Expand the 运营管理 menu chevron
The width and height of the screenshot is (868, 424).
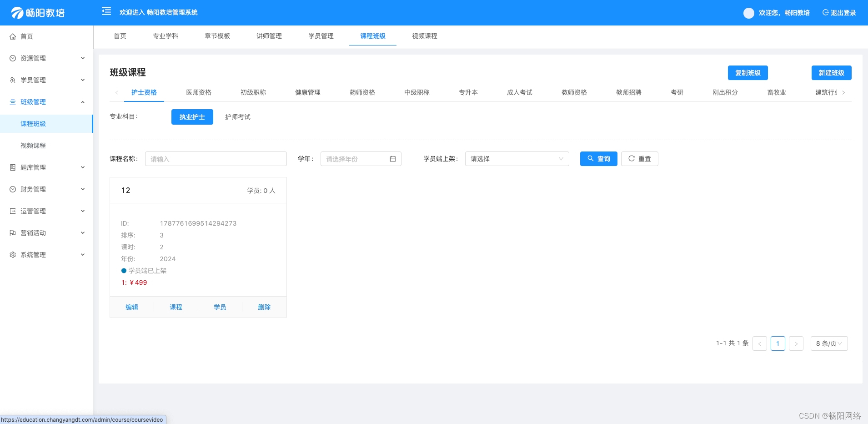coord(83,211)
